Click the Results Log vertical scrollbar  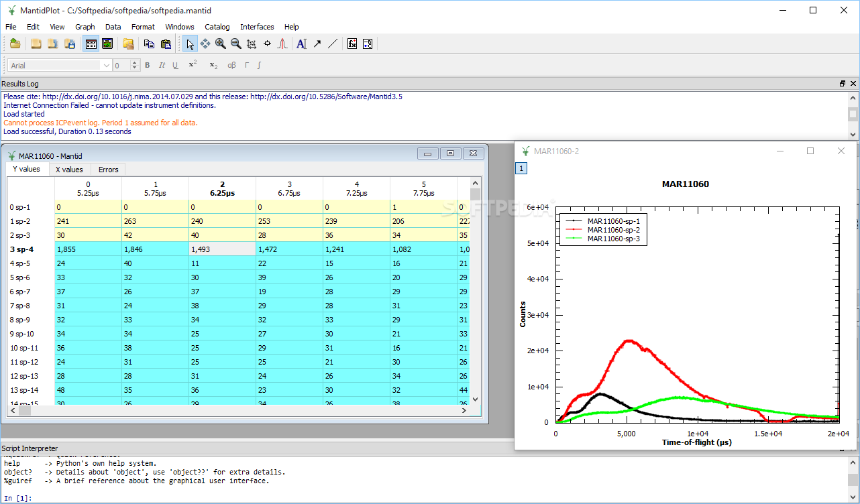pos(853,115)
